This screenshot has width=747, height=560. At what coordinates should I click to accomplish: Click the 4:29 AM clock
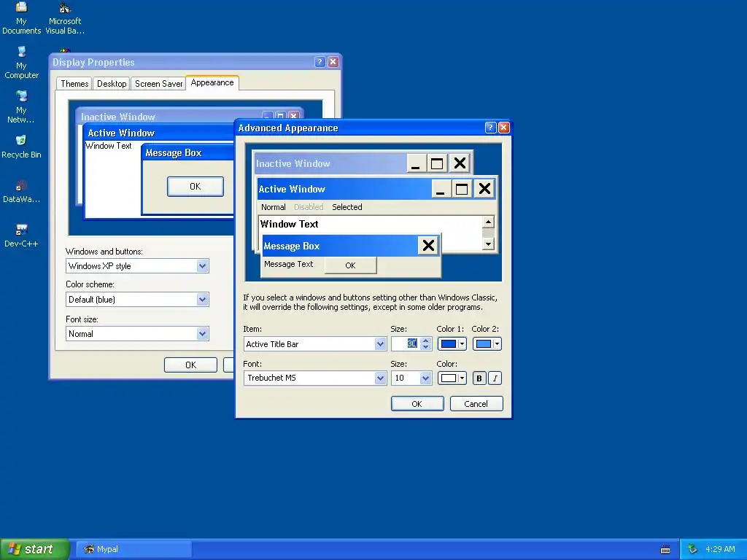pos(720,549)
